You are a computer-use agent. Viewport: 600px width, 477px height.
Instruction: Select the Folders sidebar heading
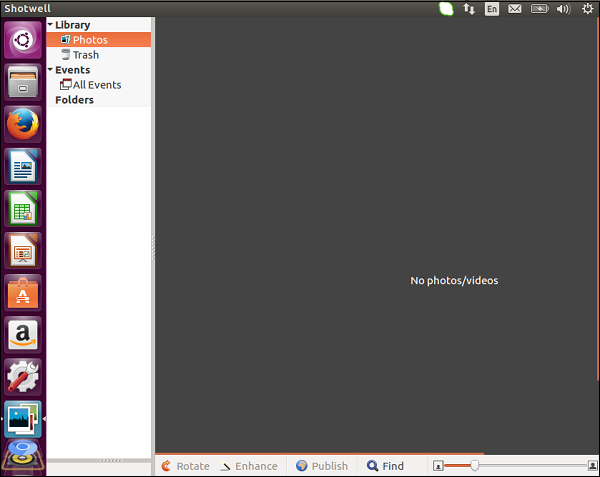(x=74, y=100)
